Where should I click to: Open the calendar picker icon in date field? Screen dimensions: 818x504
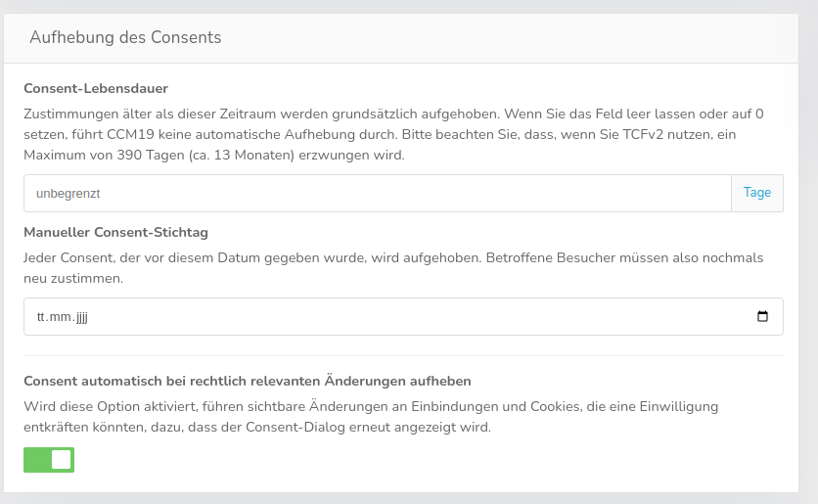(x=763, y=317)
